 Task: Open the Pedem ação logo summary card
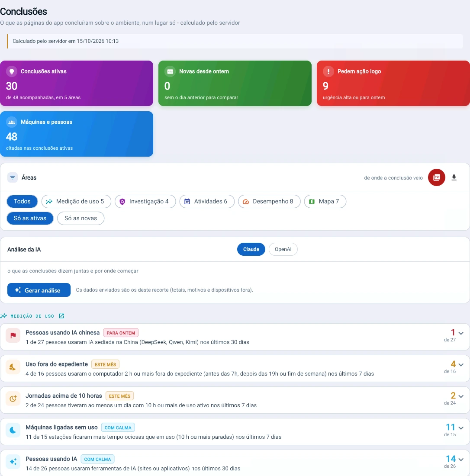click(393, 83)
